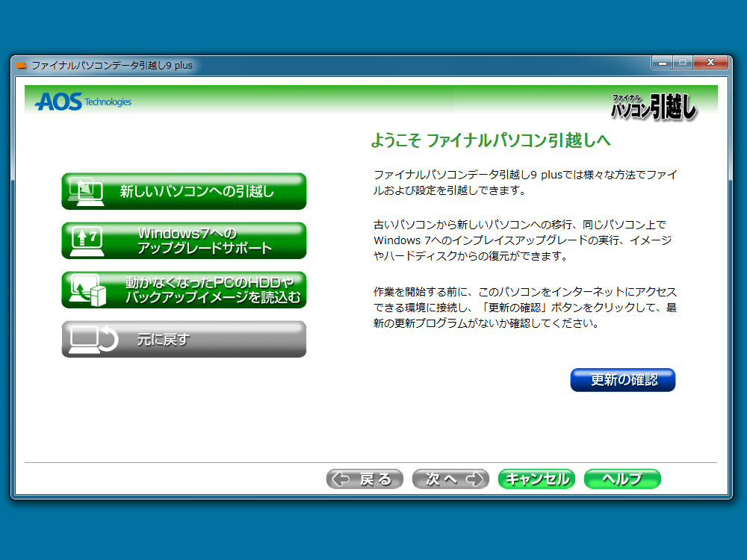Click the app icon in the title bar
The height and width of the screenshot is (560, 747).
[x=22, y=65]
